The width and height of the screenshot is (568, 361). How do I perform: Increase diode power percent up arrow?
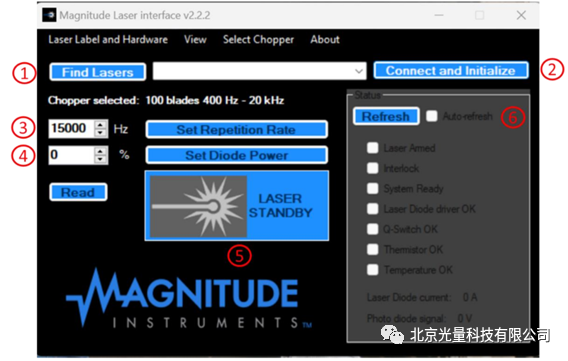(100, 151)
